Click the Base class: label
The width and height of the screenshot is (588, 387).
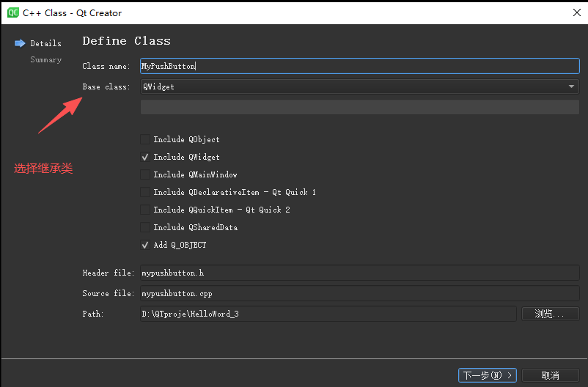106,86
